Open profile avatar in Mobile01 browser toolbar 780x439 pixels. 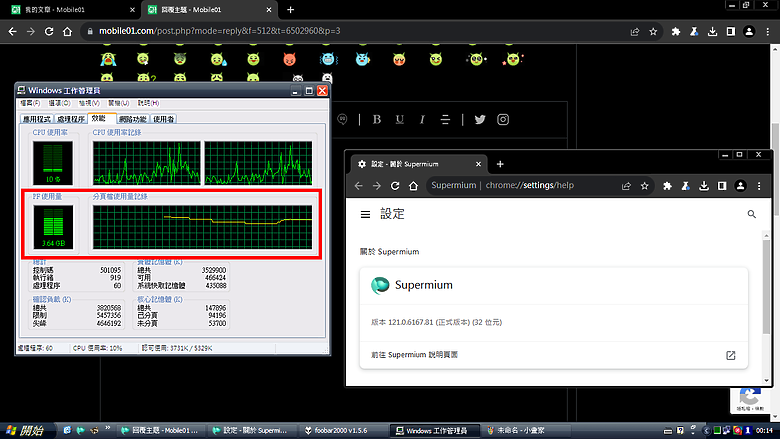[x=749, y=31]
